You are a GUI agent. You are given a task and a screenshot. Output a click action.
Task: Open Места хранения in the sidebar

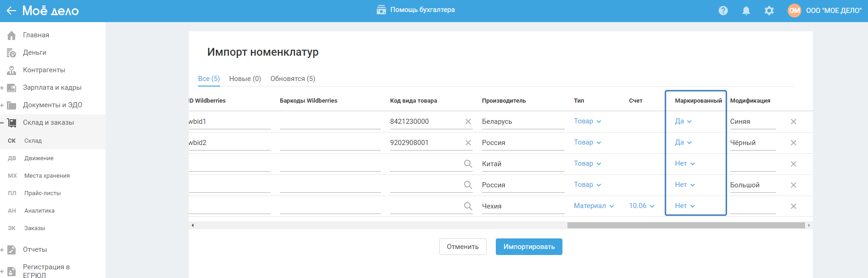coord(47,176)
